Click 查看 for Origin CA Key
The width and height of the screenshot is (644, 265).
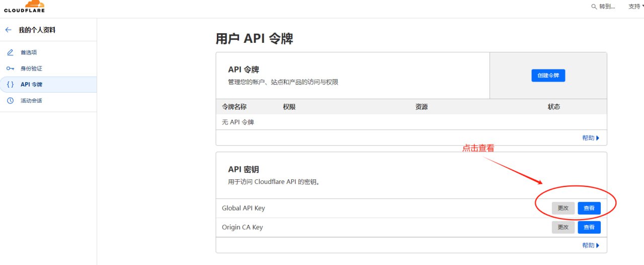[x=589, y=227]
